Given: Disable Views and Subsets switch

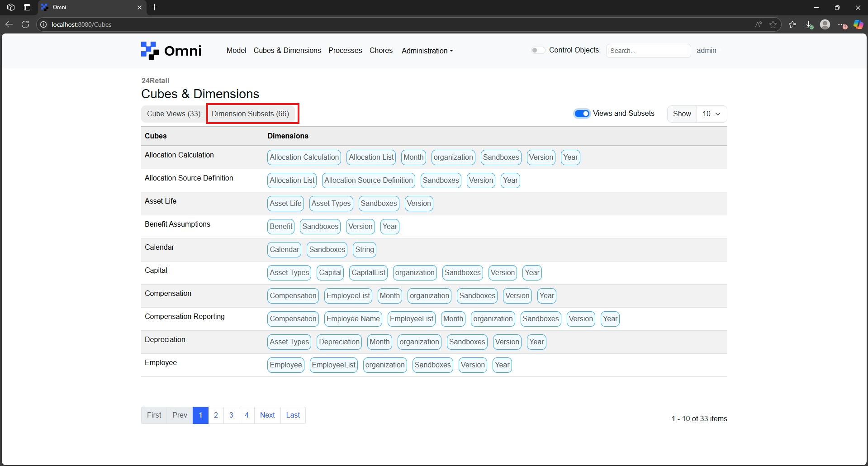Looking at the screenshot, I should (x=582, y=114).
